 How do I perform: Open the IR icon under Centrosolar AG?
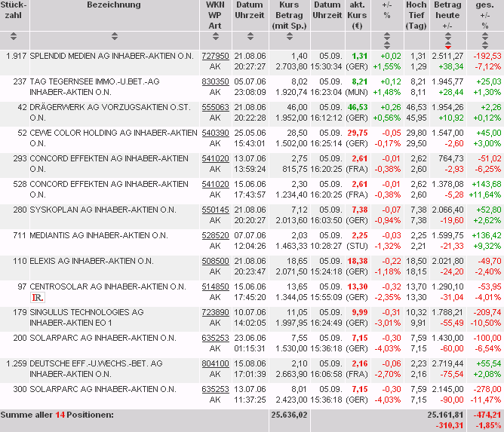(x=38, y=298)
